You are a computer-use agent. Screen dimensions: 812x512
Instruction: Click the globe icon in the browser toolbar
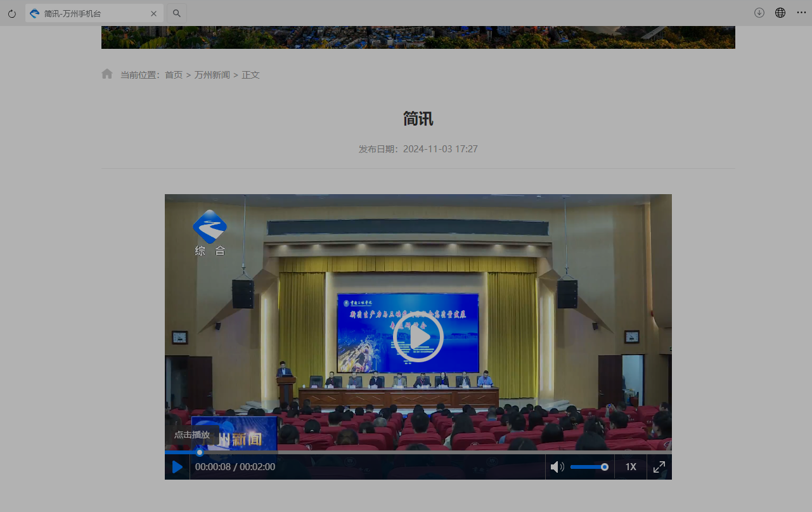(x=780, y=13)
